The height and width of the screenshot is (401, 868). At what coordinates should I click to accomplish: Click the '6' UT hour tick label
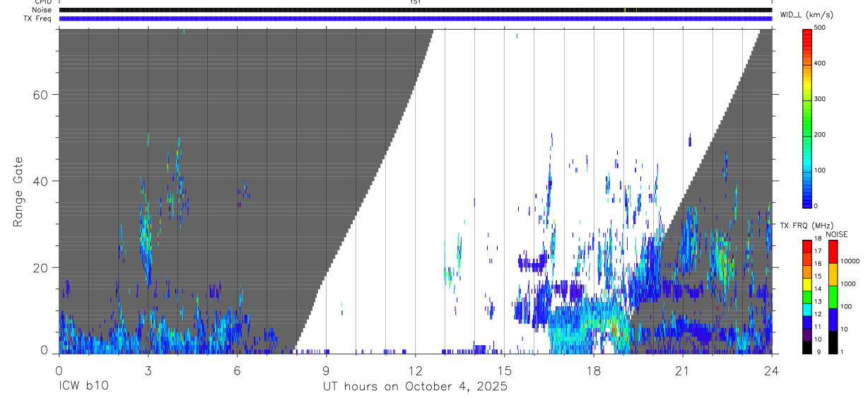point(237,370)
